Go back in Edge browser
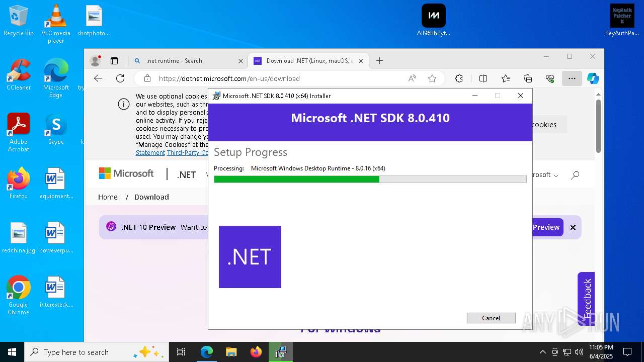The width and height of the screenshot is (644, 362). coord(98,78)
